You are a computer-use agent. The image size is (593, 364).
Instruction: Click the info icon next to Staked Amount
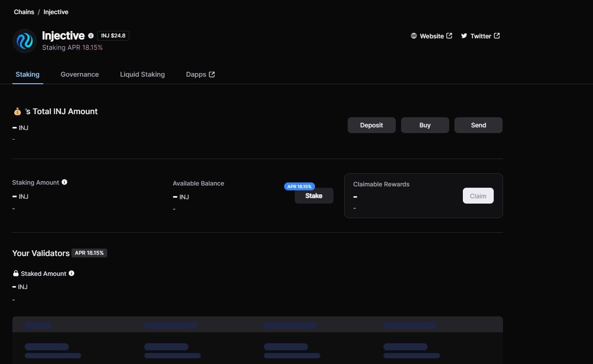71,273
